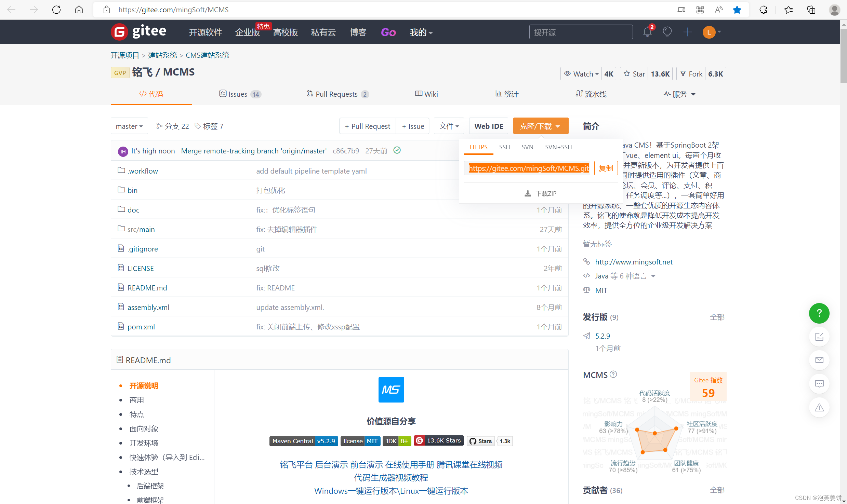
Task: Click the floating comment icon
Action: click(819, 383)
